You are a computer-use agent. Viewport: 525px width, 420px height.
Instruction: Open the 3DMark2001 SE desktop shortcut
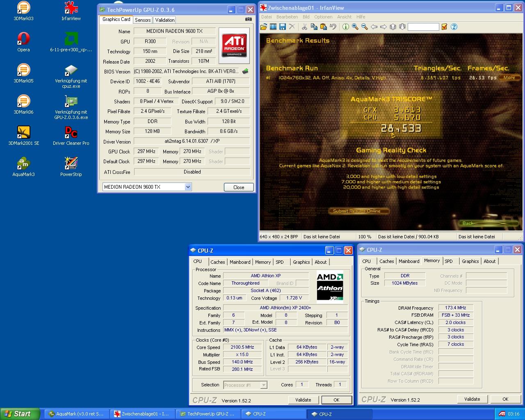tap(23, 136)
